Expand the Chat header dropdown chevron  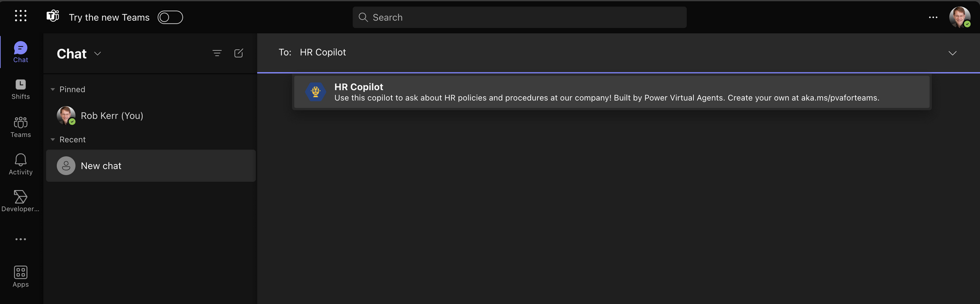[x=98, y=54]
